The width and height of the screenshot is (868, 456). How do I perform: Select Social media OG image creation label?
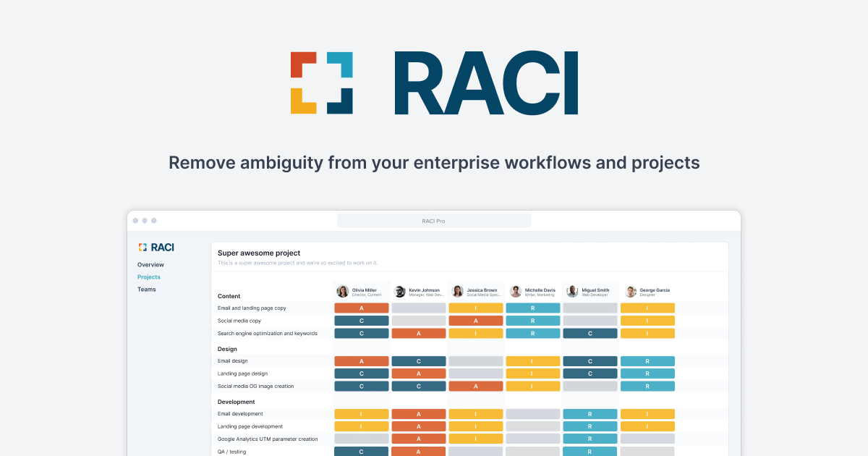pos(256,387)
